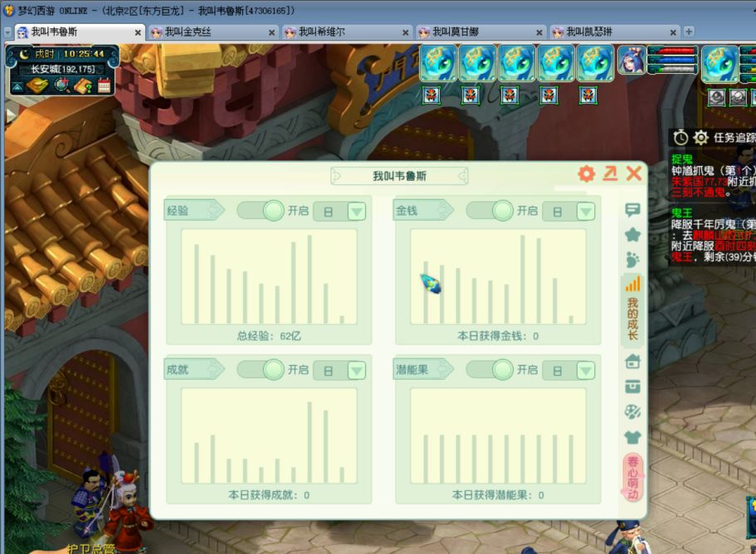Click the buff icon under first pet avatar
The image size is (756, 554).
pyautogui.click(x=432, y=95)
